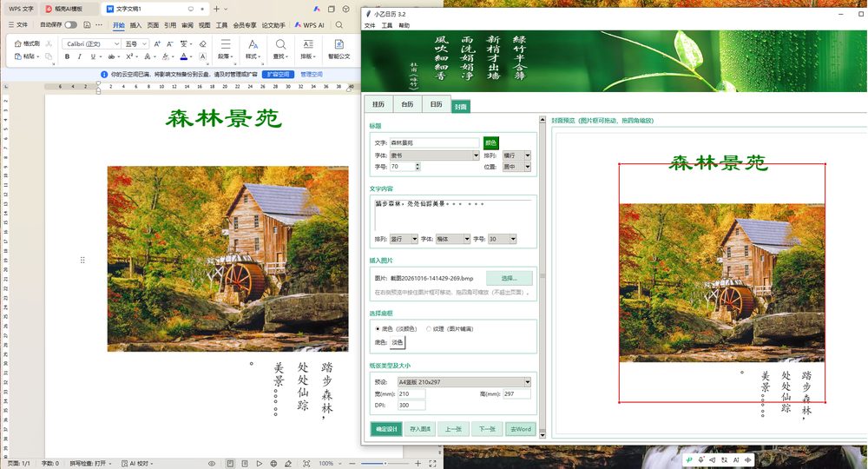Click the search icon in WPS menu bar
The height and width of the screenshot is (469, 868).
pyautogui.click(x=339, y=25)
